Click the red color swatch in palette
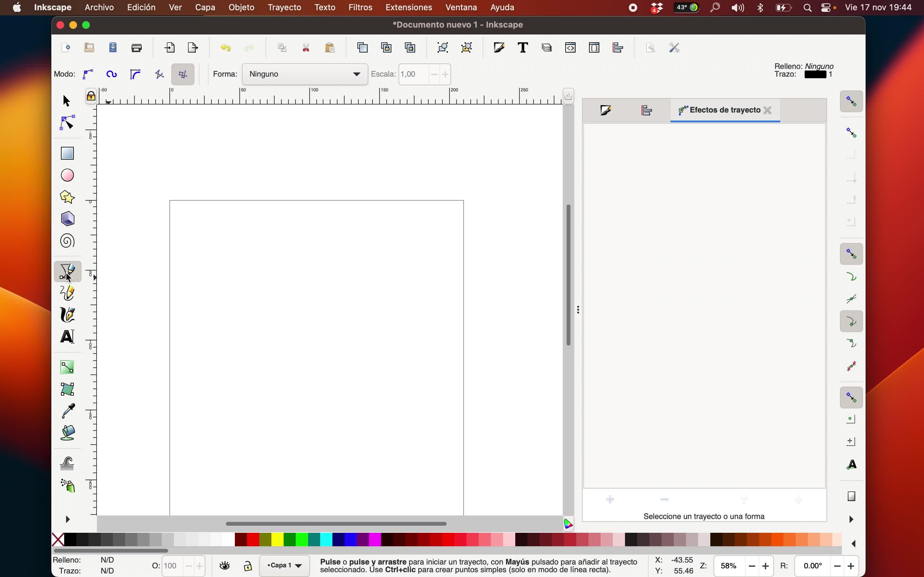 click(253, 539)
